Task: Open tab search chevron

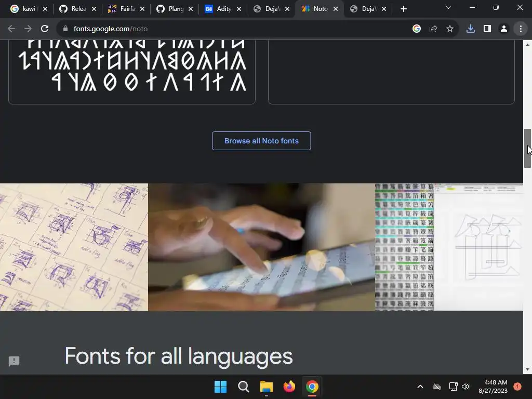Action: coord(448,7)
